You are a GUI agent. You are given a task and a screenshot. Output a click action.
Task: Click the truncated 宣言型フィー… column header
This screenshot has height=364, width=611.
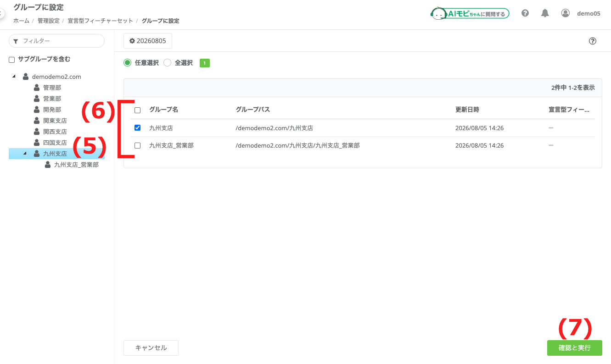[569, 110]
